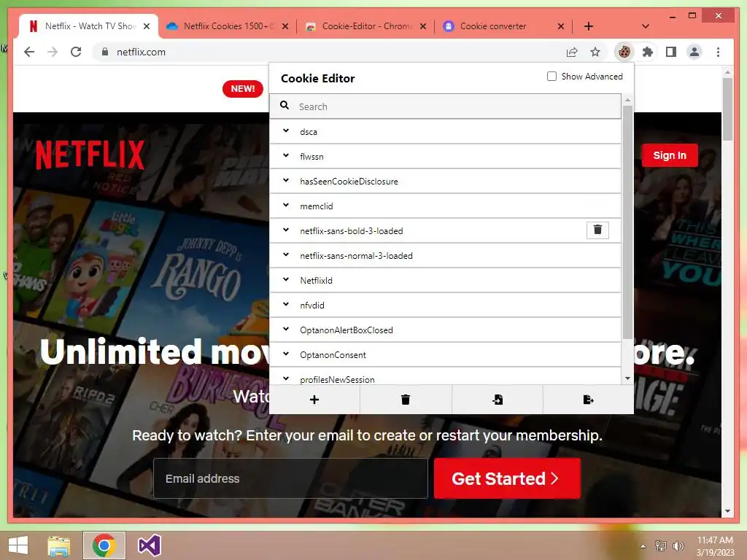
Task: Expand the memclid cookie
Action: coord(286,205)
